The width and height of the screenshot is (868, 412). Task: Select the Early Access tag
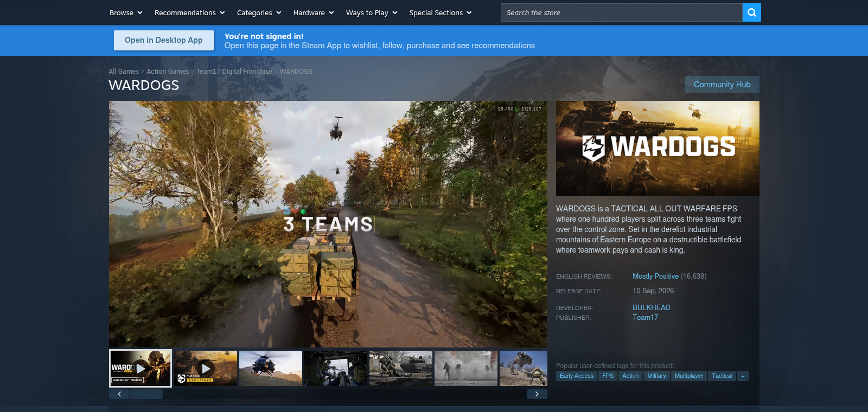pyautogui.click(x=577, y=376)
